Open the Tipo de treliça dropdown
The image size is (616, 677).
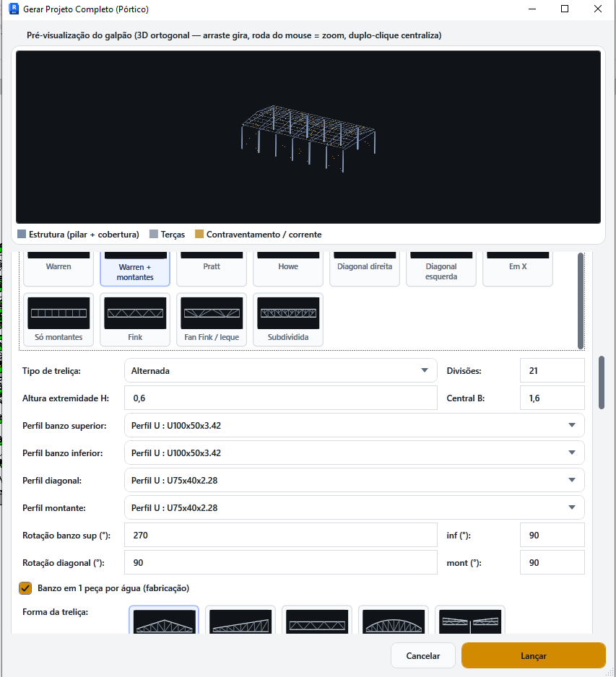281,370
